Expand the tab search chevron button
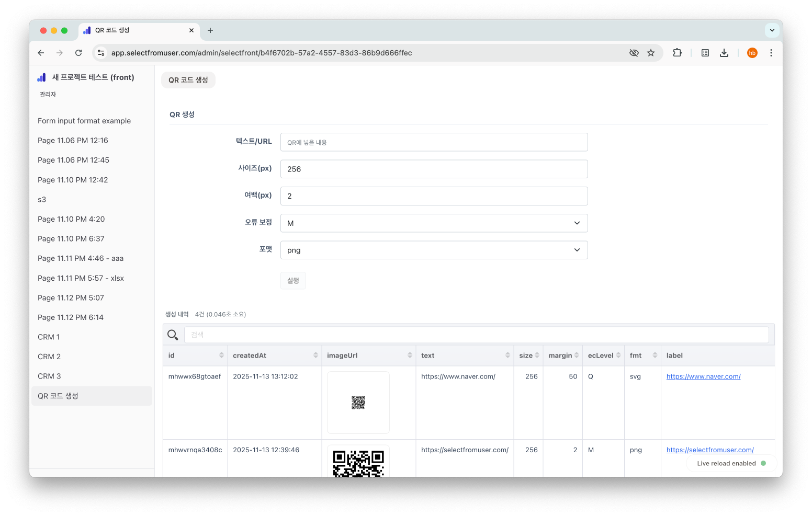This screenshot has width=812, height=516. (772, 30)
